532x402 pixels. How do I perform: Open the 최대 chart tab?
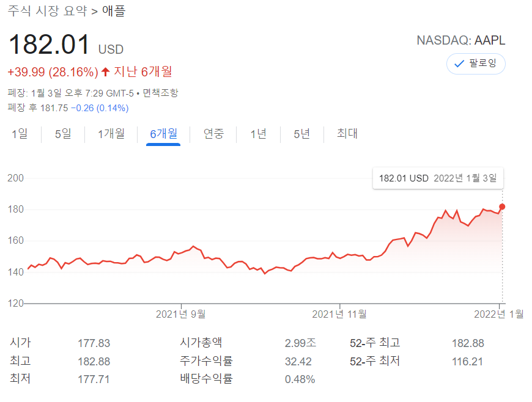[x=347, y=134]
